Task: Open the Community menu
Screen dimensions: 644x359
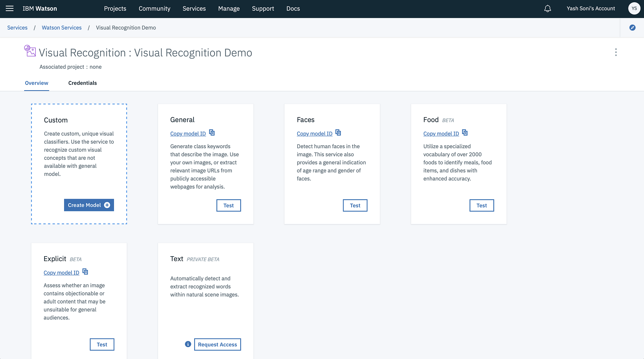Action: [155, 9]
